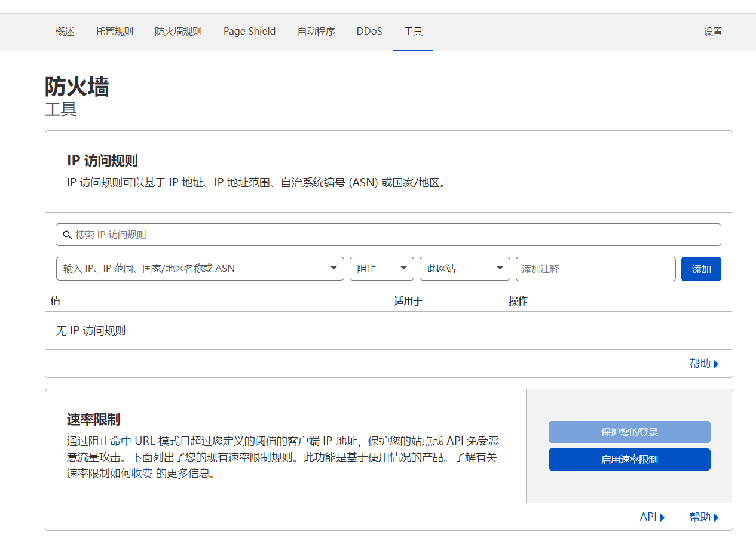
Task: Open 设置 on the right of navigation
Action: pos(712,32)
